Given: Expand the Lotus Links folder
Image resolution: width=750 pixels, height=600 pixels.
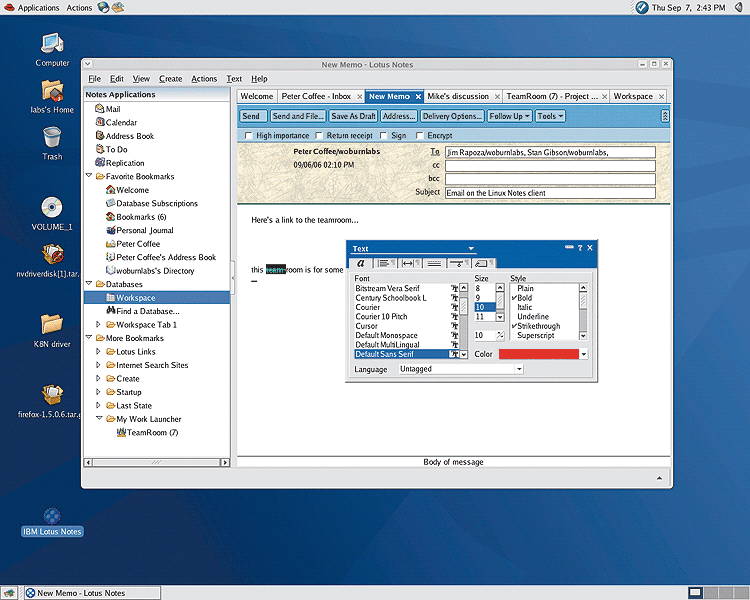Looking at the screenshot, I should [x=98, y=351].
